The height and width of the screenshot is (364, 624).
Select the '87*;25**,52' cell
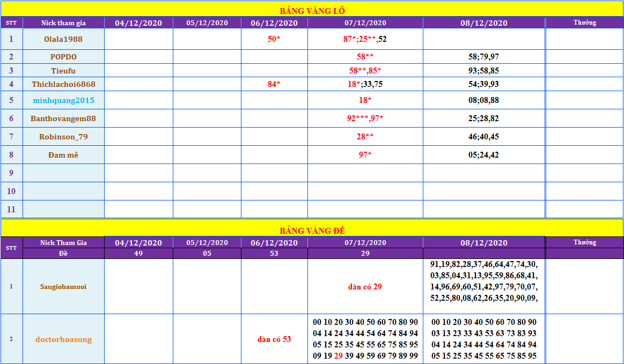pyautogui.click(x=365, y=39)
